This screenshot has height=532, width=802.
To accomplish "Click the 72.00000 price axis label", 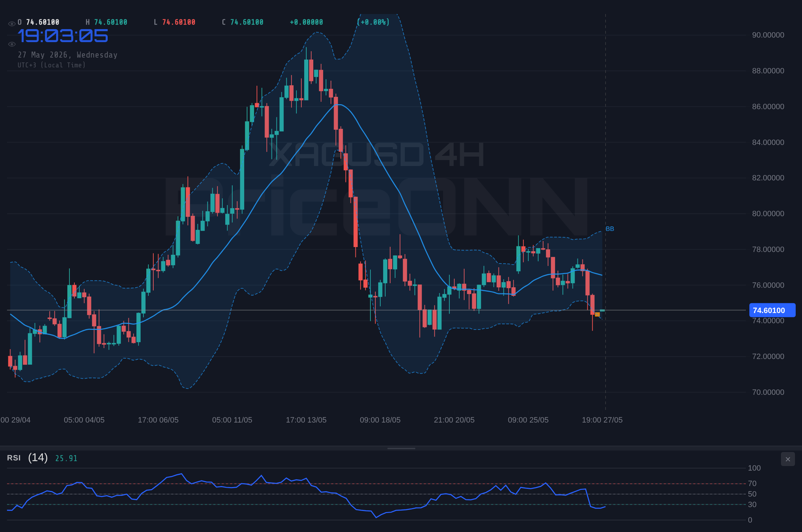I will tap(768, 357).
